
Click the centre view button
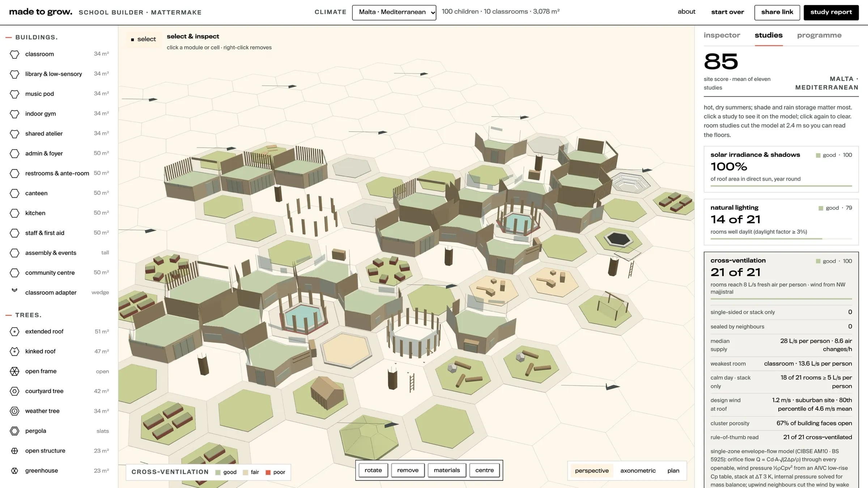point(484,470)
